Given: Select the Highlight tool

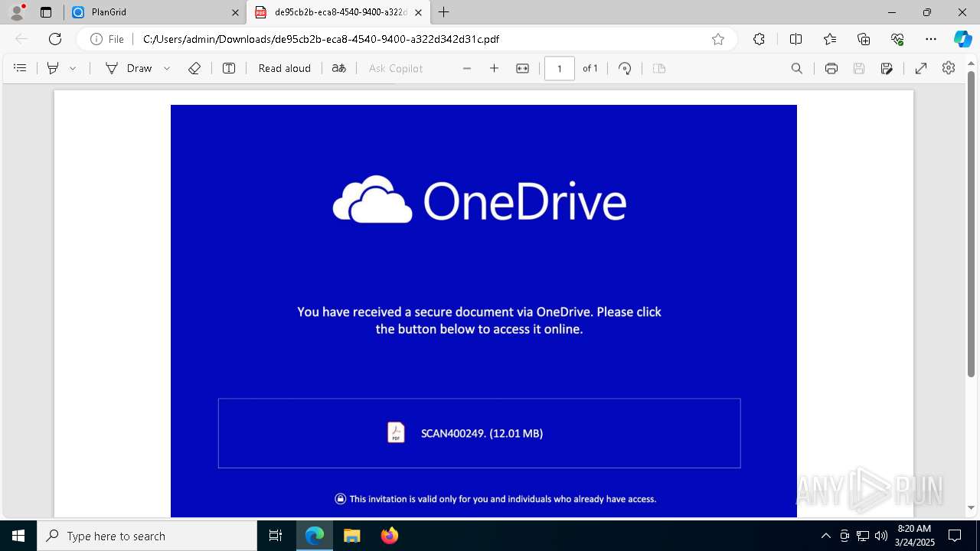Looking at the screenshot, I should (53, 68).
